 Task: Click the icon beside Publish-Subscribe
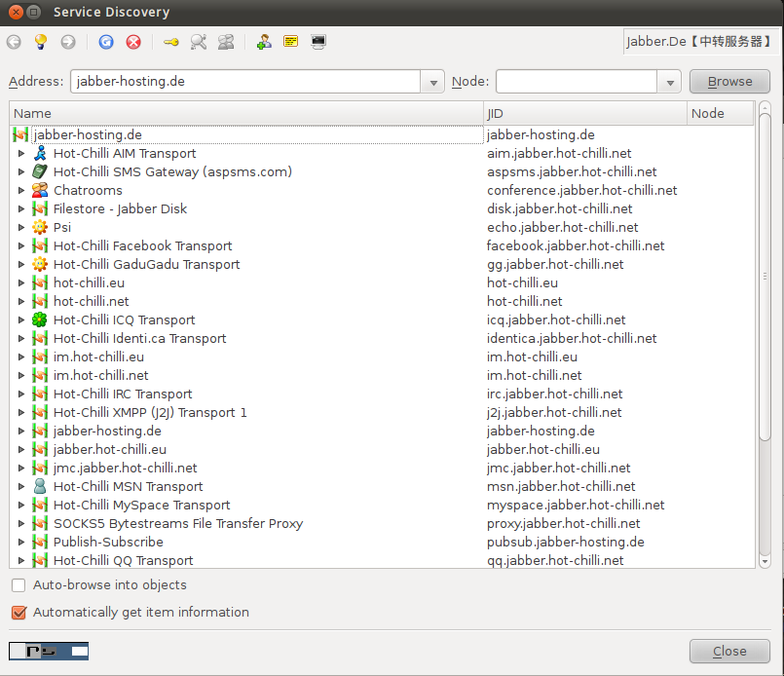[x=40, y=542]
